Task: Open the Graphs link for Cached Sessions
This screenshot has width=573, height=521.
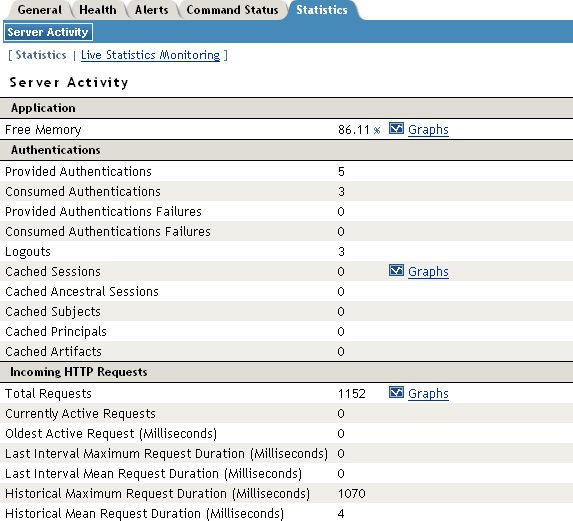Action: tap(428, 272)
